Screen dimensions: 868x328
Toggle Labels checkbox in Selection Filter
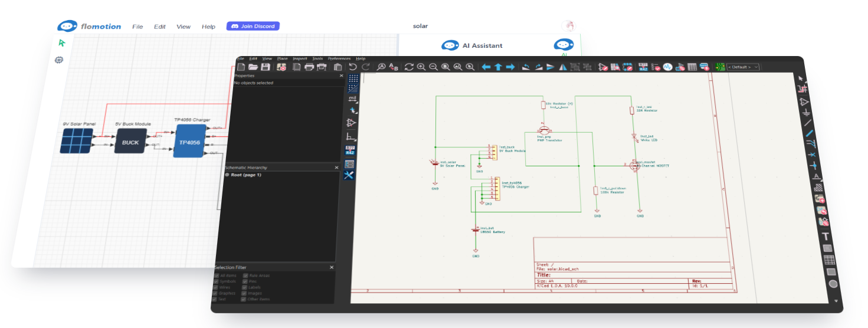point(244,287)
